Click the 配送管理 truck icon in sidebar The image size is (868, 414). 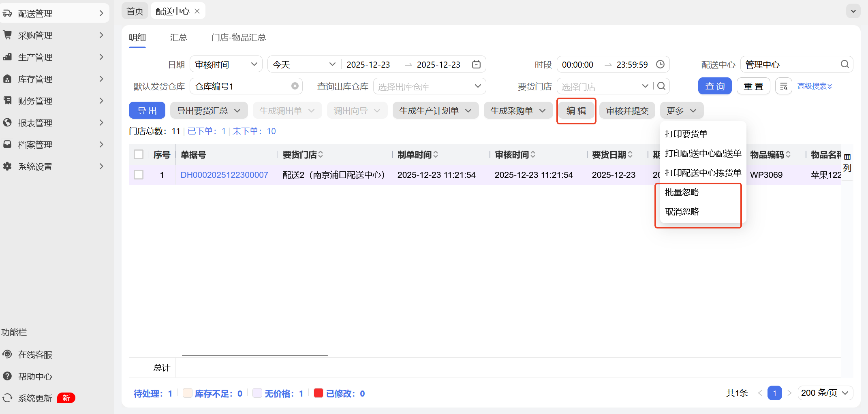pyautogui.click(x=7, y=13)
